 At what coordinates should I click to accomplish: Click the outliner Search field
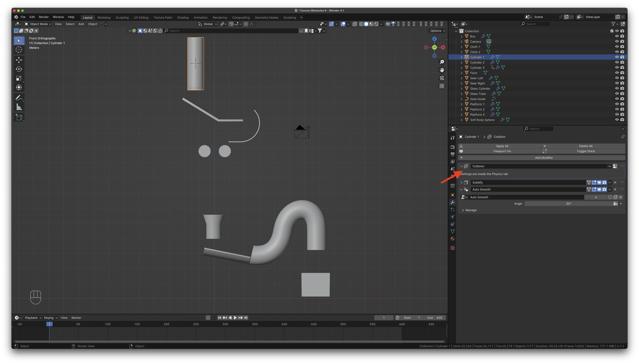tap(535, 24)
